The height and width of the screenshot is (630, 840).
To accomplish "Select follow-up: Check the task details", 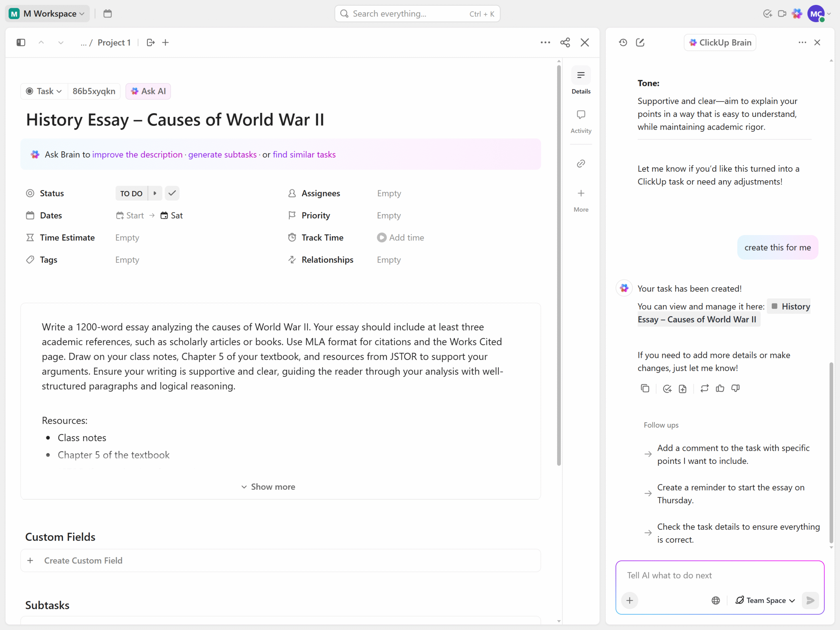I will (x=738, y=533).
